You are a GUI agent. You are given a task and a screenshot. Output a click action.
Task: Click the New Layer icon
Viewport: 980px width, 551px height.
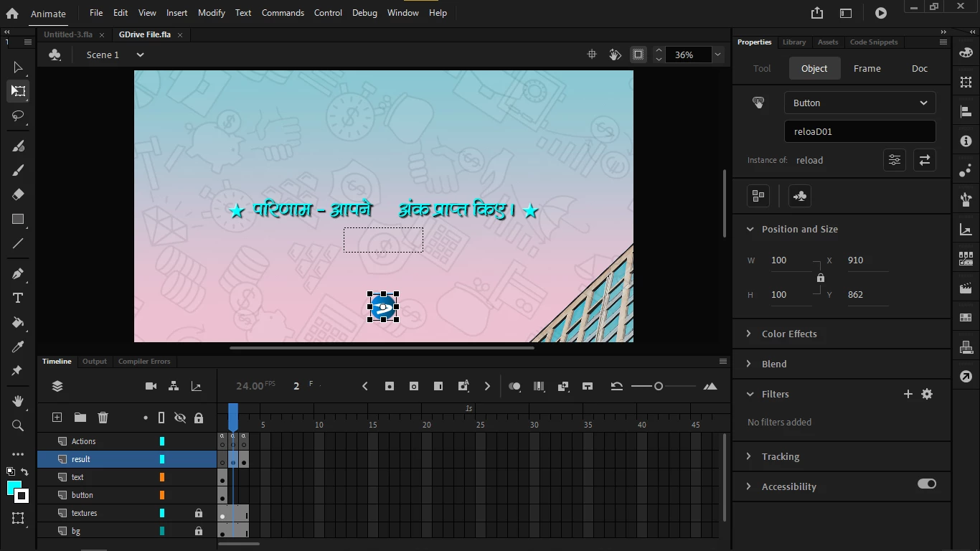(x=57, y=418)
